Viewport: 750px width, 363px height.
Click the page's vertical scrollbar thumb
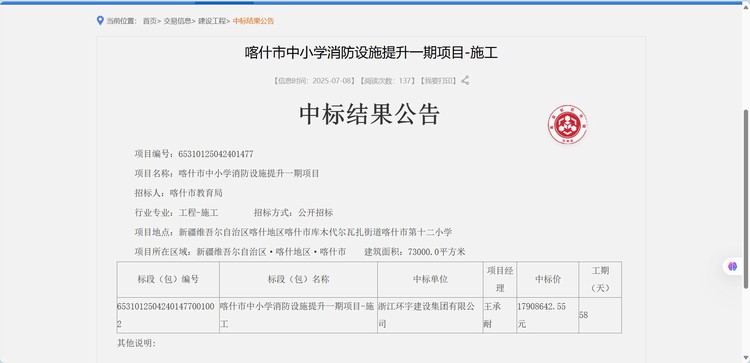coord(746,198)
